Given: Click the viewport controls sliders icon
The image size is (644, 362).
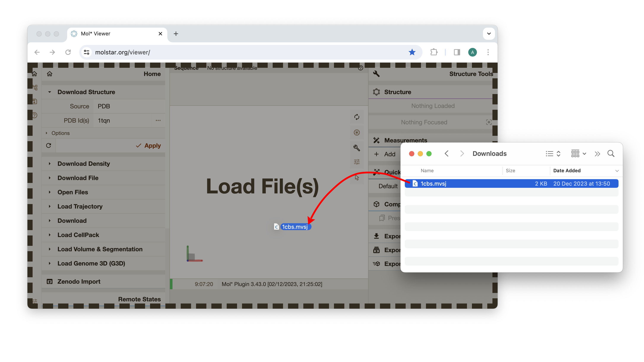Looking at the screenshot, I should pos(357,162).
